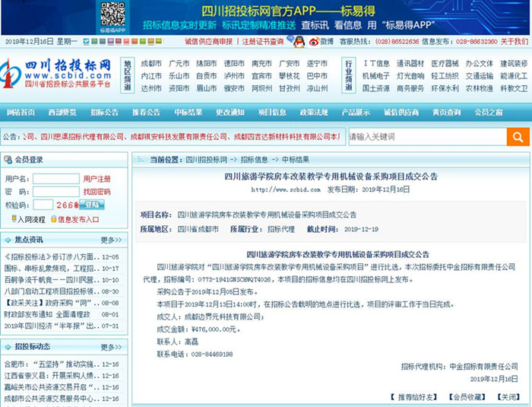
Task: Click the orange search magnifier button
Action: click(x=518, y=137)
